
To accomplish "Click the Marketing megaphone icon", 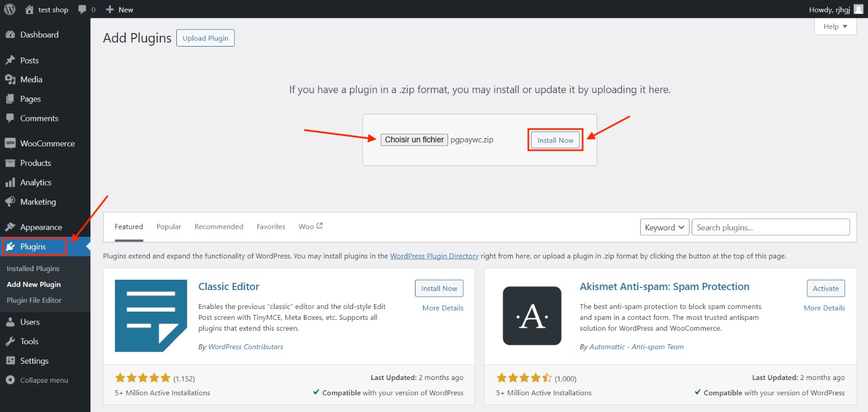I will [x=10, y=202].
